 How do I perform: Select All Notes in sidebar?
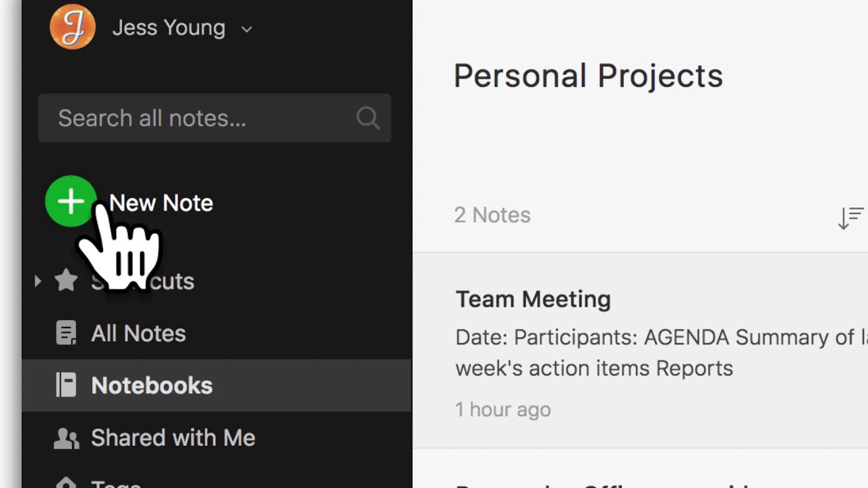(x=138, y=333)
